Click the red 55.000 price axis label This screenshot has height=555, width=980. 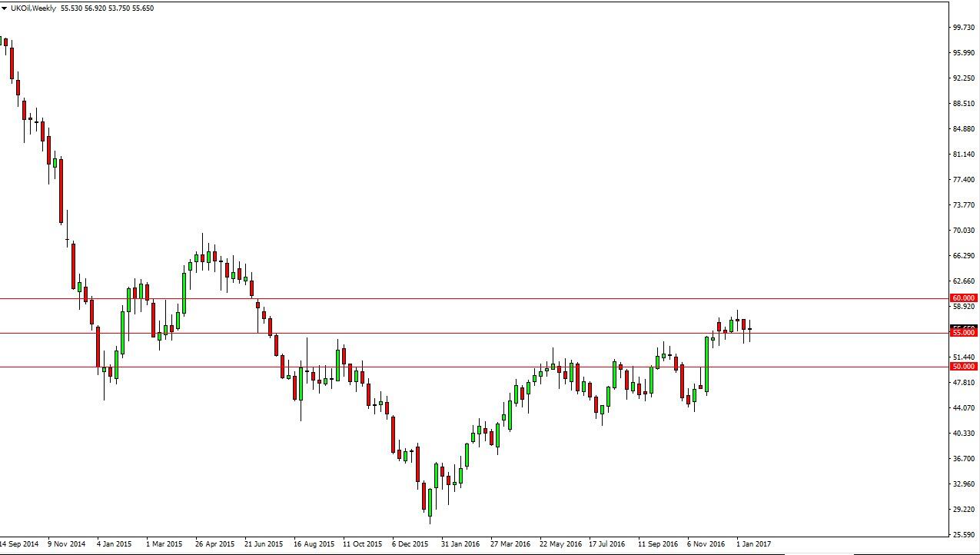click(x=963, y=333)
